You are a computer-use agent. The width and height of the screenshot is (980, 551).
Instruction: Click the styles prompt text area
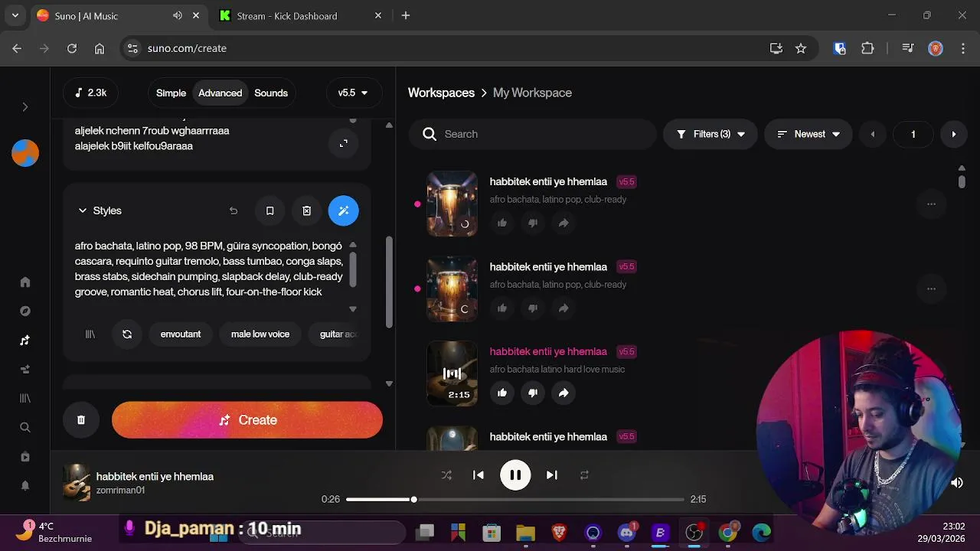click(209, 269)
